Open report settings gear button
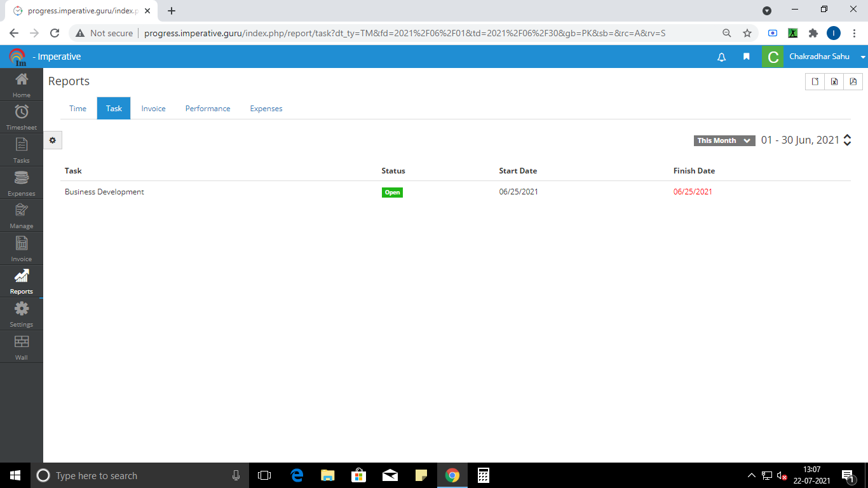This screenshot has height=488, width=868. [x=53, y=140]
